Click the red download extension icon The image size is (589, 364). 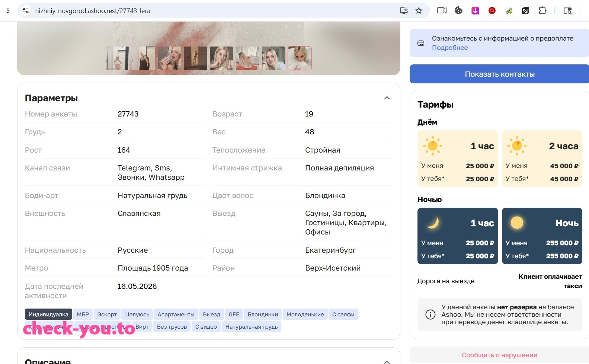tap(475, 10)
